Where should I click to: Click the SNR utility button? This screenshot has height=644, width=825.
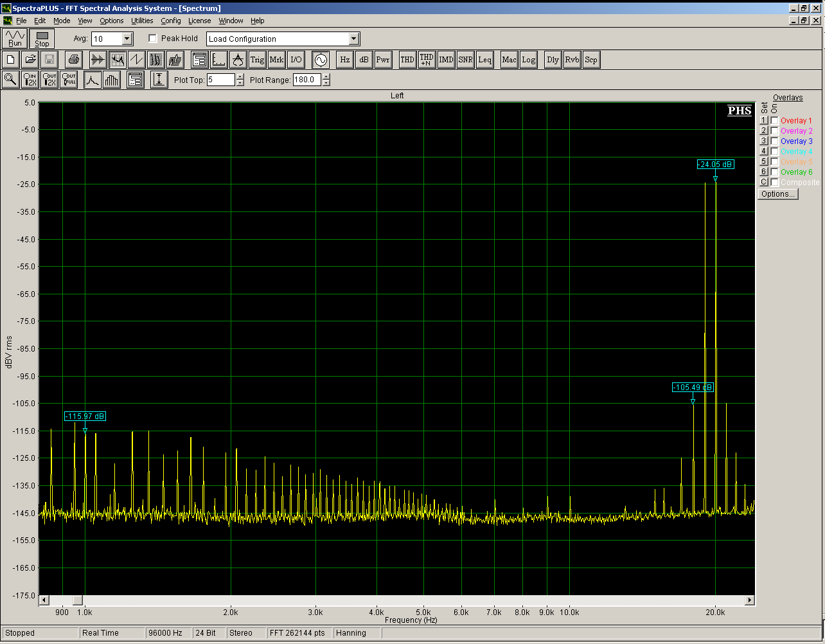(x=465, y=60)
